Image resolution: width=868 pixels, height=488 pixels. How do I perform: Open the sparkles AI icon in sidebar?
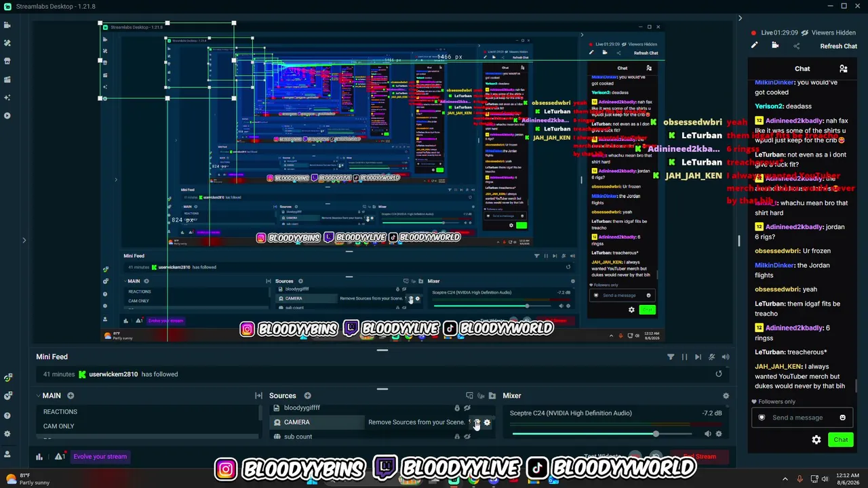(7, 98)
